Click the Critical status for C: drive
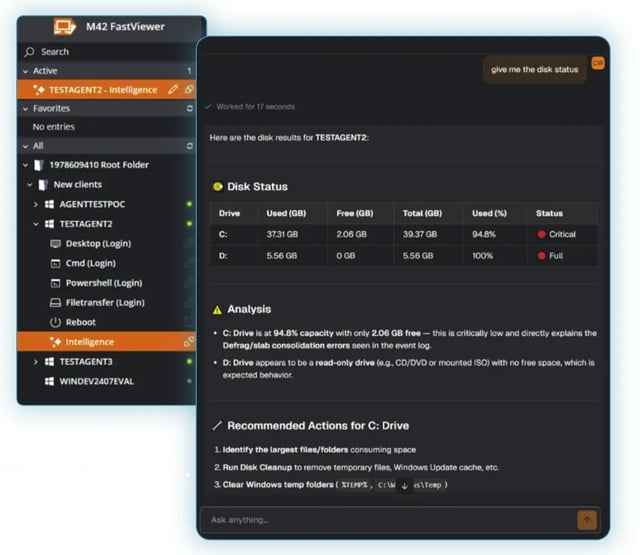The width and height of the screenshot is (640, 555). pyautogui.click(x=557, y=234)
